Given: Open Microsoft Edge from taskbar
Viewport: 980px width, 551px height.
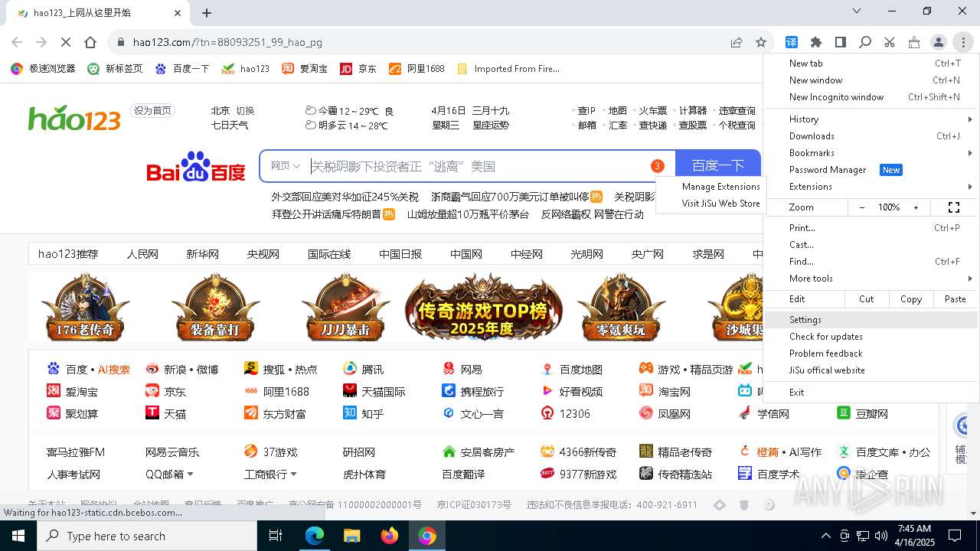Looking at the screenshot, I should click(315, 536).
